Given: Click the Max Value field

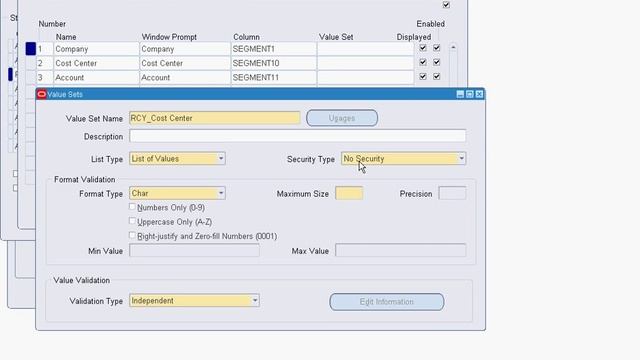Looking at the screenshot, I should coord(400,250).
